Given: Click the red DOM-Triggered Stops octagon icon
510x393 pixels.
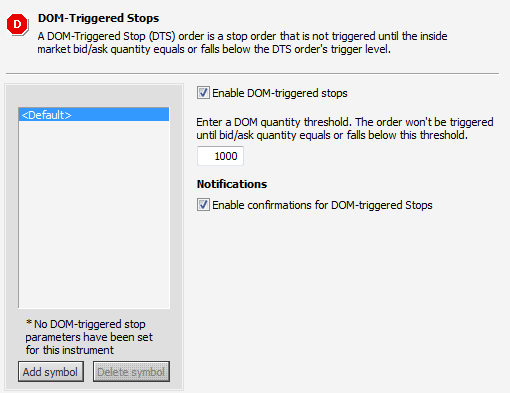Looking at the screenshot, I should pos(17,24).
